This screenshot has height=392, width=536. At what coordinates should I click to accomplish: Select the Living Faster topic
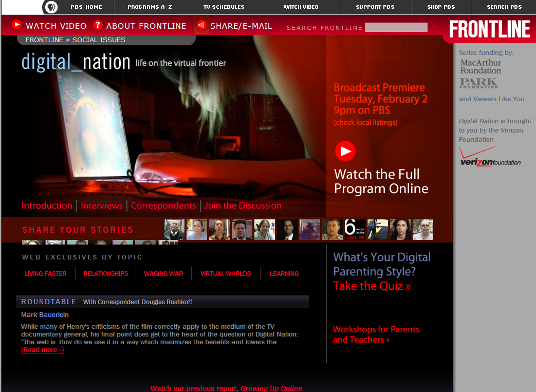pyautogui.click(x=45, y=274)
